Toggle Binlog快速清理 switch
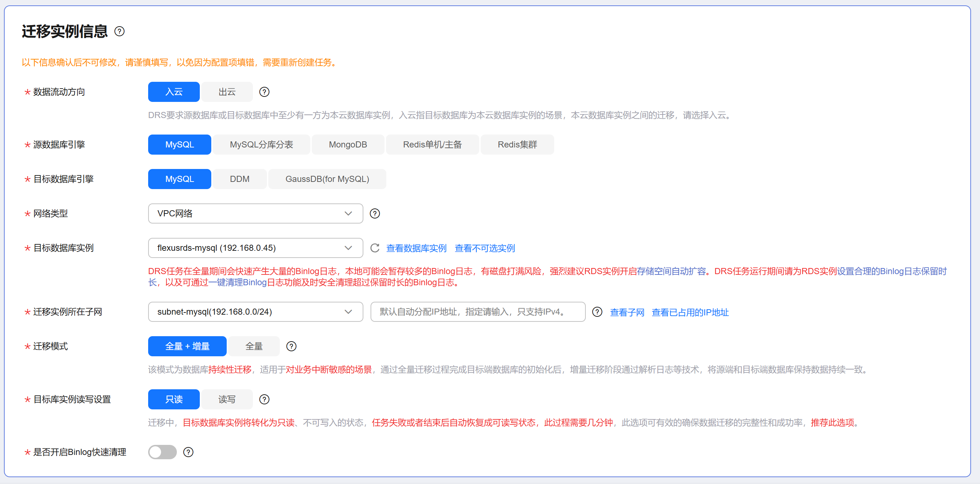Viewport: 980px width, 484px height. [x=162, y=452]
